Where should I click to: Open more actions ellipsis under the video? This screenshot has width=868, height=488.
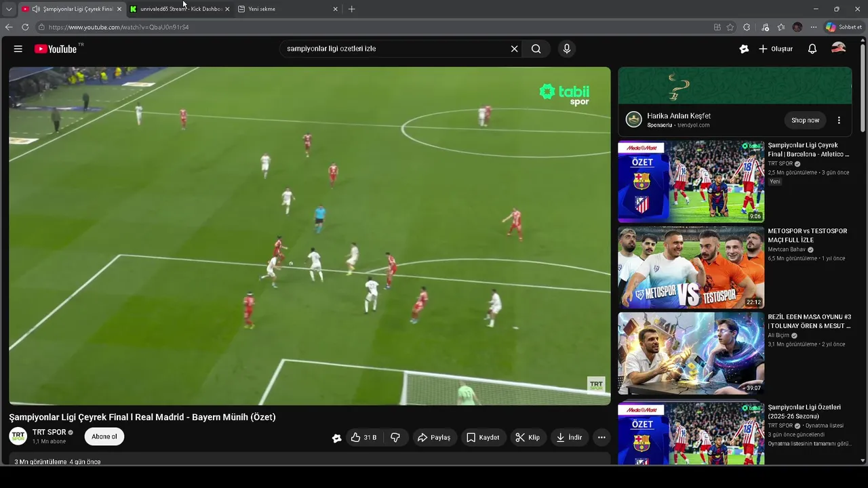[601, 438]
